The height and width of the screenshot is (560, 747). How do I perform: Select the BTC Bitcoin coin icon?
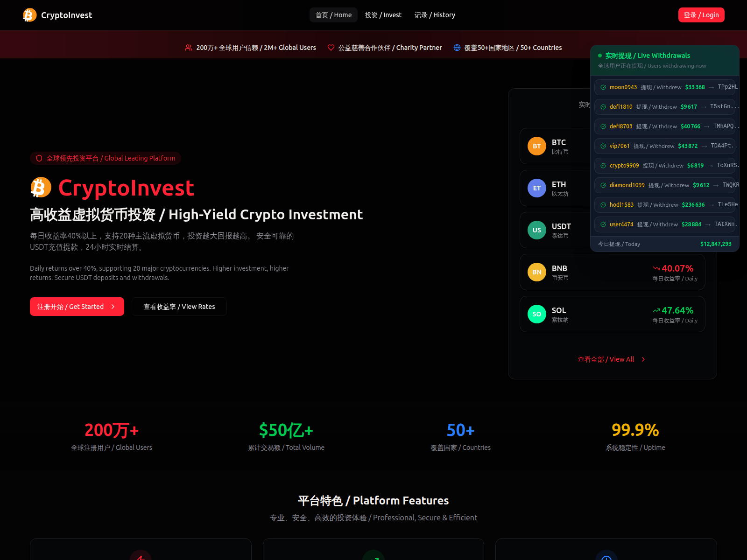tap(536, 146)
